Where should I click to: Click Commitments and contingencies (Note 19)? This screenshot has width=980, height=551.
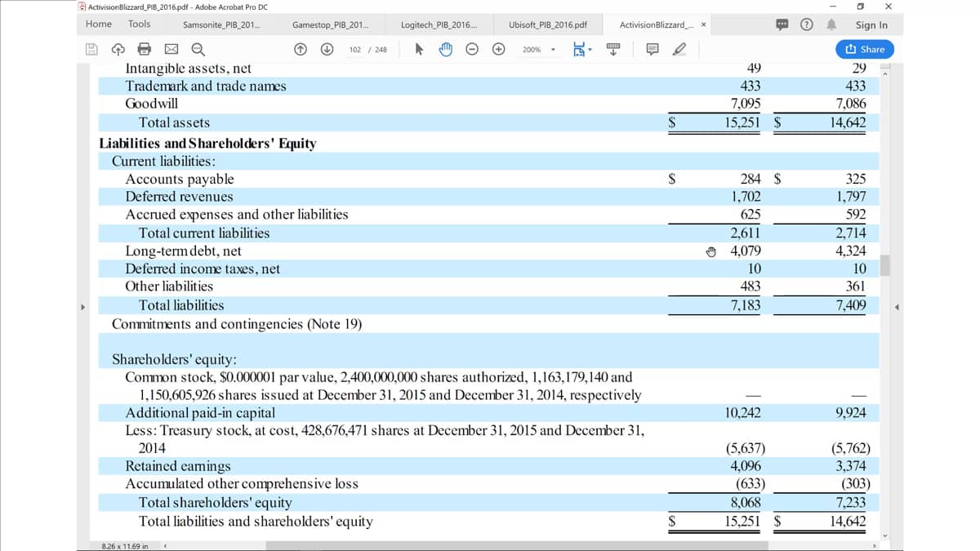[x=237, y=324]
